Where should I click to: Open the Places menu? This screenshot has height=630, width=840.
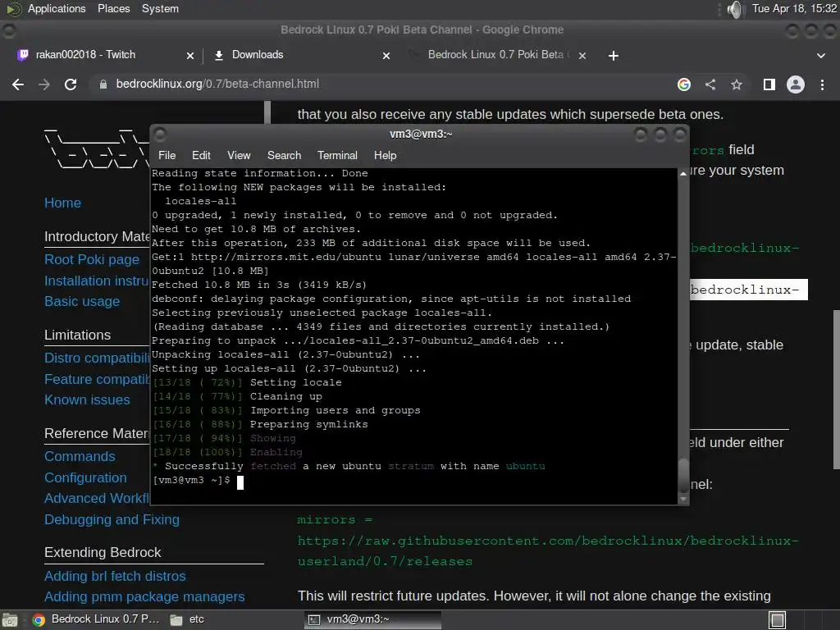coord(113,8)
